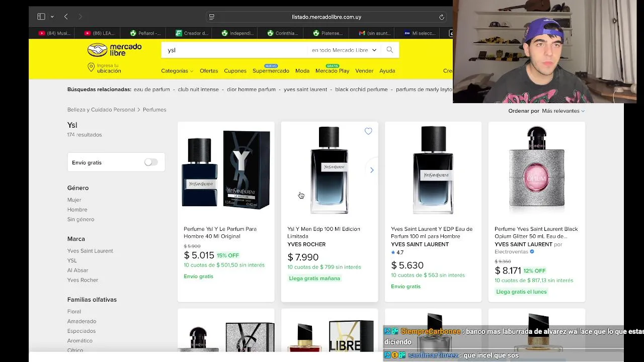
Task: Open the 'en todo Mercado Libre' dropdown
Action: [344, 50]
